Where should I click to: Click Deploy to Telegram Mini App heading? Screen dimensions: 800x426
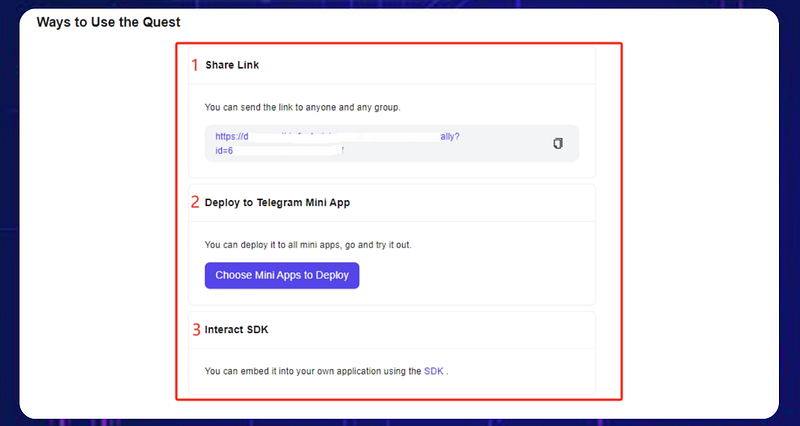point(277,203)
